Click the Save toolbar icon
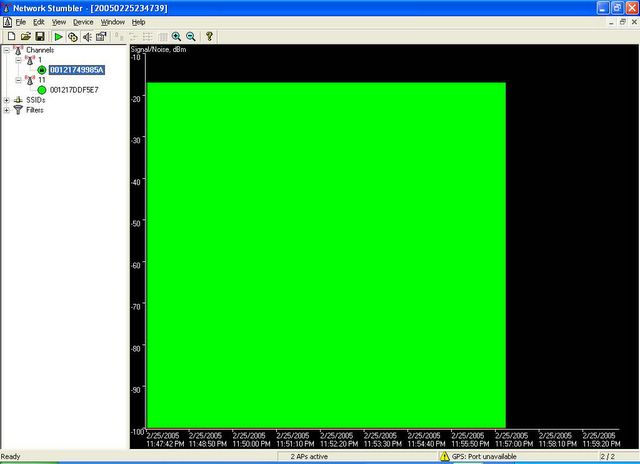Screen dimensions: 640x464 [x=39, y=36]
